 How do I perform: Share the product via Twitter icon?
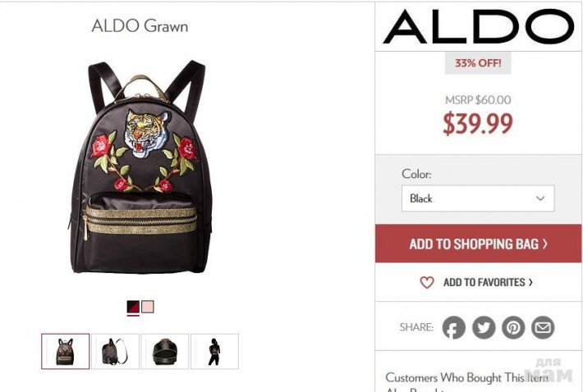point(484,327)
